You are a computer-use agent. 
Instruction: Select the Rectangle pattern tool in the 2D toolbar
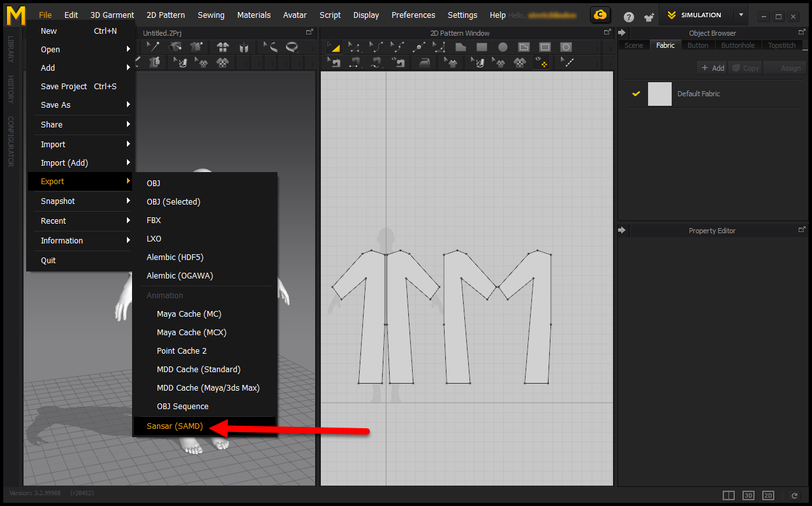[482, 47]
